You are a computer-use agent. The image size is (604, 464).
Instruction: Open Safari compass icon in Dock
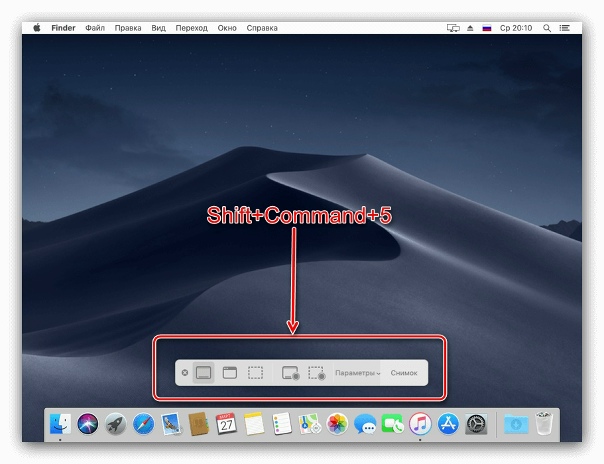click(143, 424)
